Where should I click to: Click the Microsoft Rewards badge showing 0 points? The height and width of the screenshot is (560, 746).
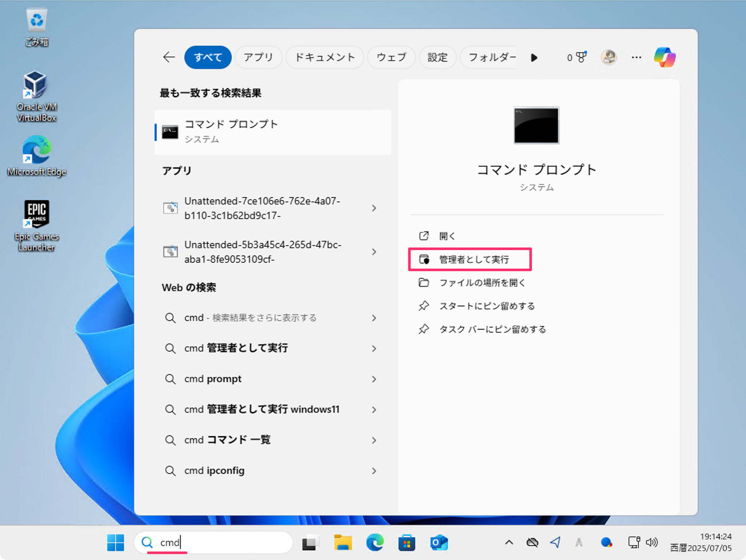click(576, 57)
